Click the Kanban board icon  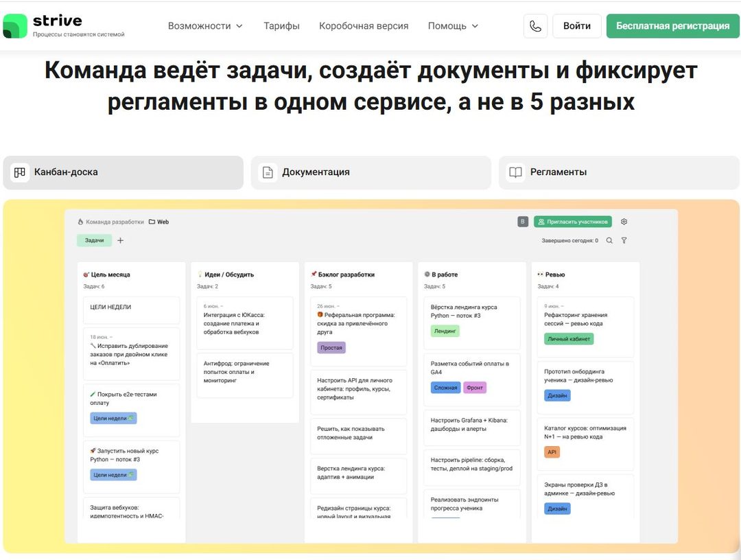(x=20, y=172)
